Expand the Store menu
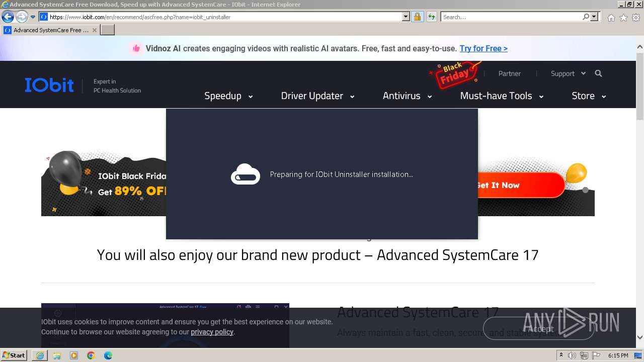Screen dimensions: 644x362 589,96
